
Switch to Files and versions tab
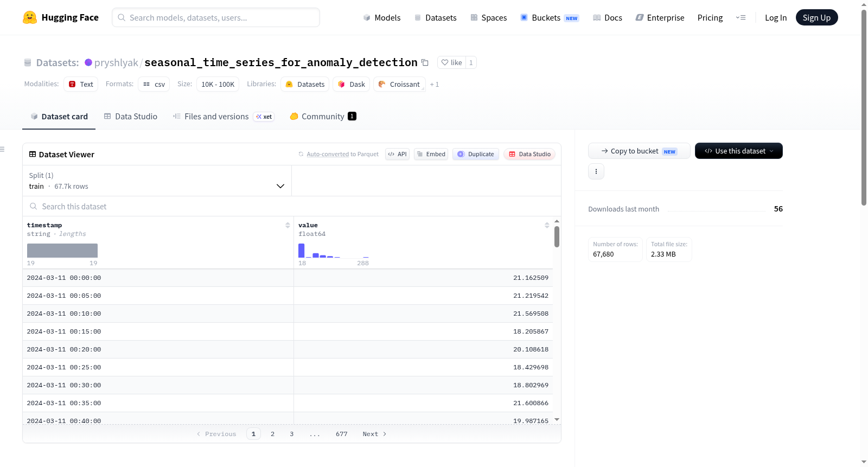[223, 117]
